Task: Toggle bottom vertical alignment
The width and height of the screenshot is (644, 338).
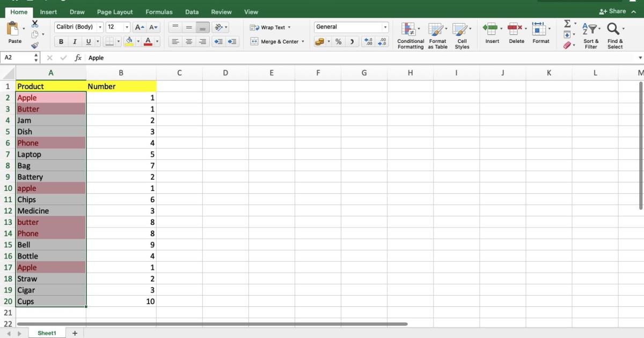Action: pos(203,27)
